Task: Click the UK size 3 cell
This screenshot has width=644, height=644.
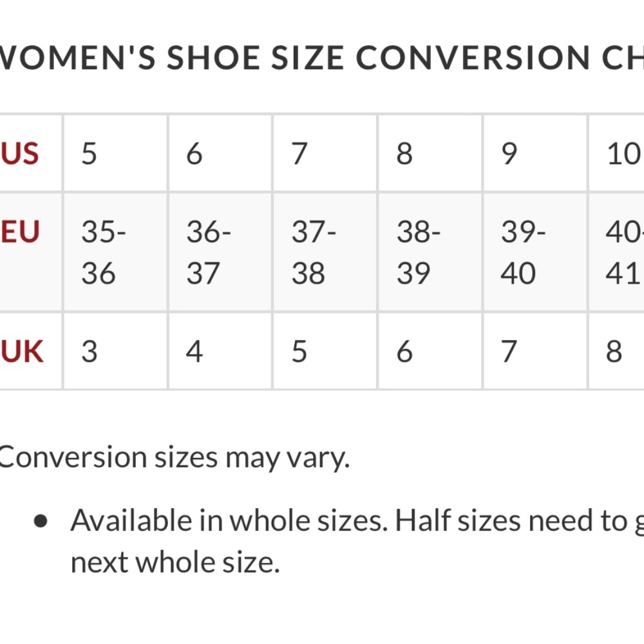Action: (115, 351)
